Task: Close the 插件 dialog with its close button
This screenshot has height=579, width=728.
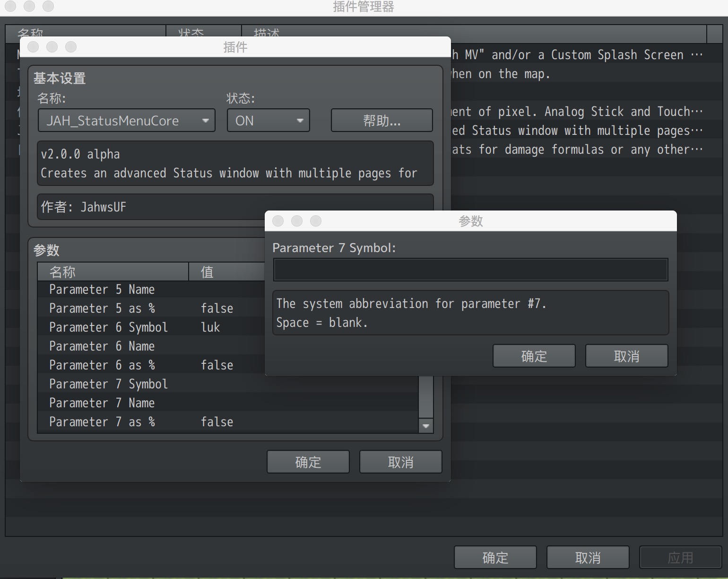Action: (x=33, y=47)
